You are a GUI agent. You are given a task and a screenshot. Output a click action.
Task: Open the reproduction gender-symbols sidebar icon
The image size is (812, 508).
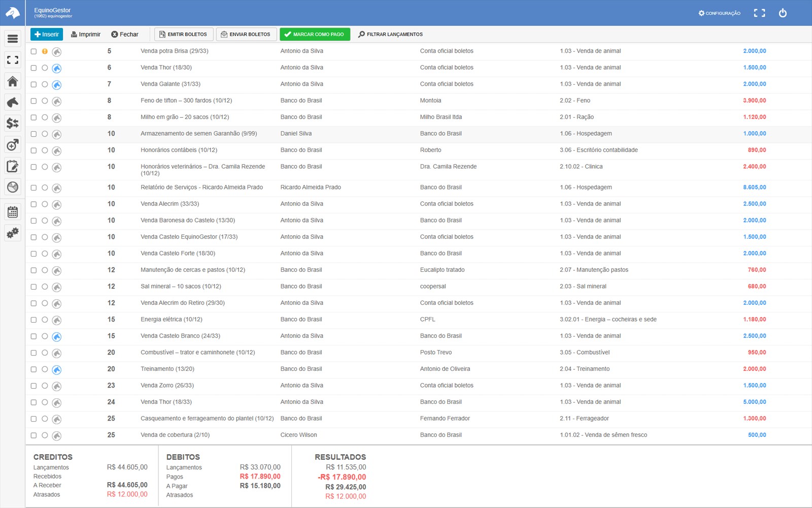tap(13, 145)
